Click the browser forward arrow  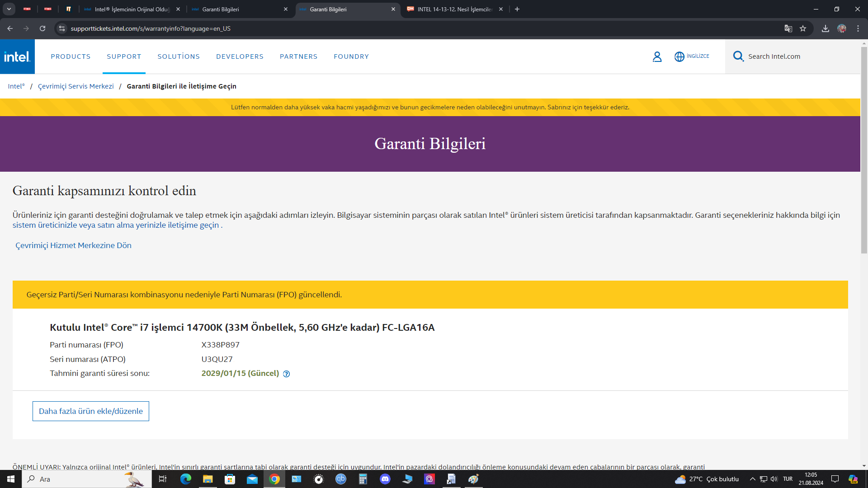[26, 28]
